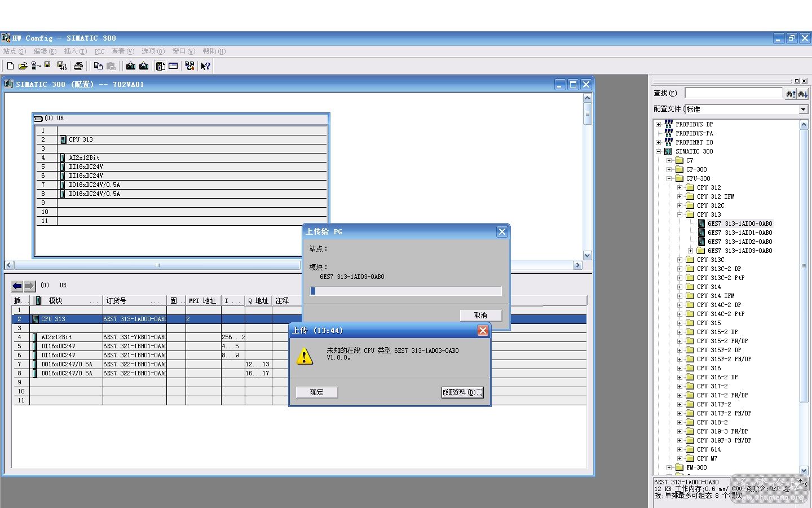Expand the CPU 315-2 DP folder node
Screen dimensions: 812x508
point(679,332)
